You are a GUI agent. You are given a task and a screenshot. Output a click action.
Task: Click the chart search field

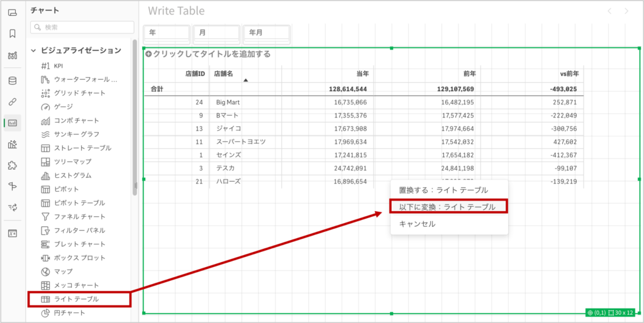(82, 27)
